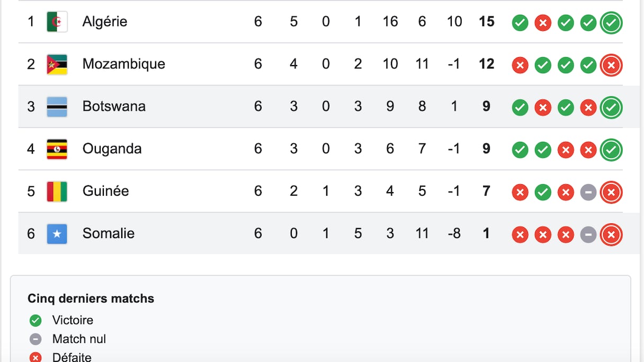Click Guinée's grey draw result icon

click(588, 192)
